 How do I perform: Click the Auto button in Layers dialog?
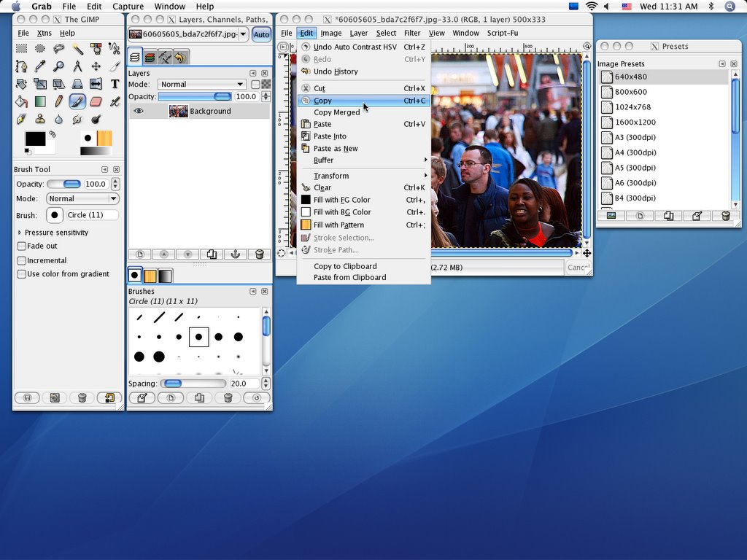(x=261, y=34)
